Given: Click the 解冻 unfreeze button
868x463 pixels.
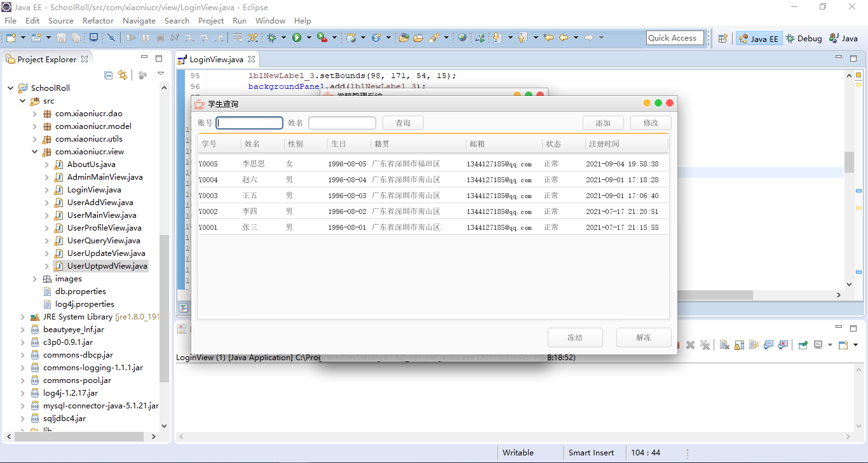Looking at the screenshot, I should tap(644, 337).
